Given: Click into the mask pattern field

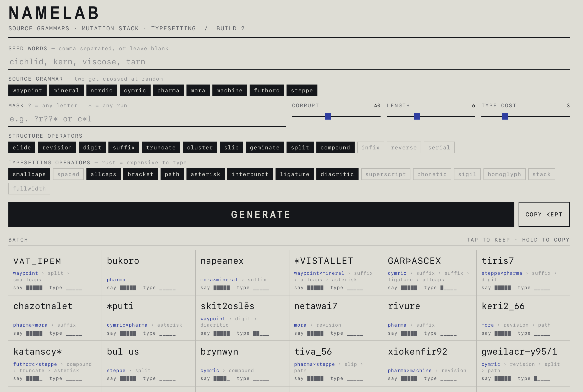Looking at the screenshot, I should 147,119.
